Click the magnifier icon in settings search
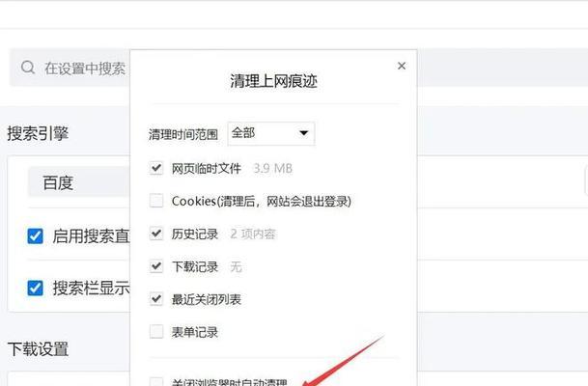 (x=28, y=68)
